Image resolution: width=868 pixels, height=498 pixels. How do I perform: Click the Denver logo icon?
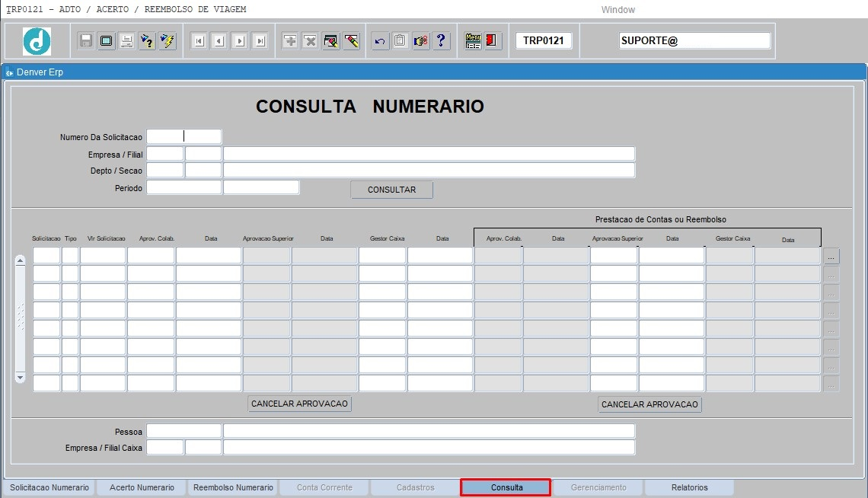(37, 41)
